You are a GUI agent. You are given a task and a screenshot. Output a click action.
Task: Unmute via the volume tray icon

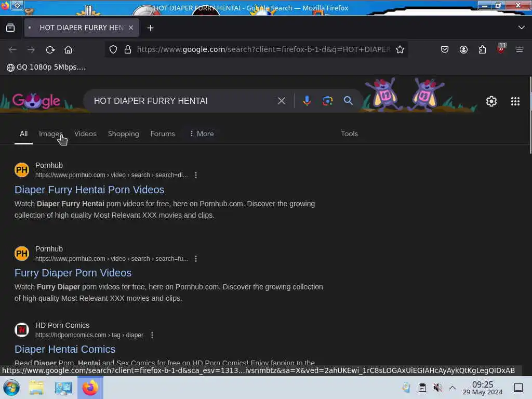[437, 388]
